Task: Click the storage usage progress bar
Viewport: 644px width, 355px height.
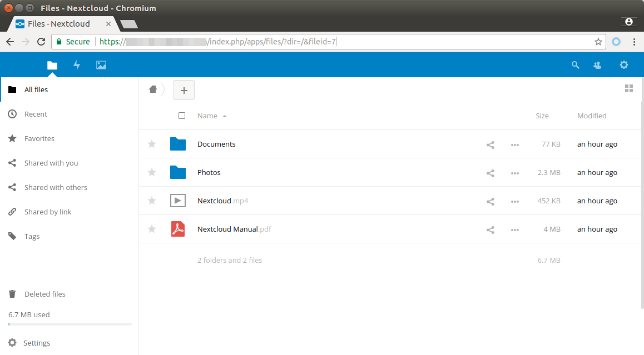Action: 70,324
